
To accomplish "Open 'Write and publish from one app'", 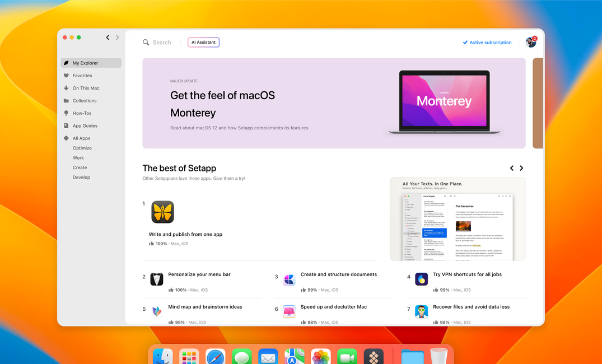I will [185, 234].
